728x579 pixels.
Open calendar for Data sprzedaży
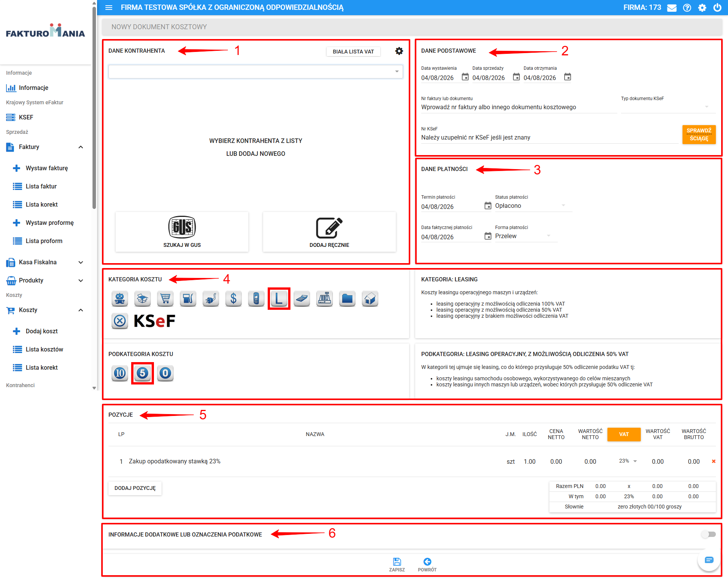516,77
